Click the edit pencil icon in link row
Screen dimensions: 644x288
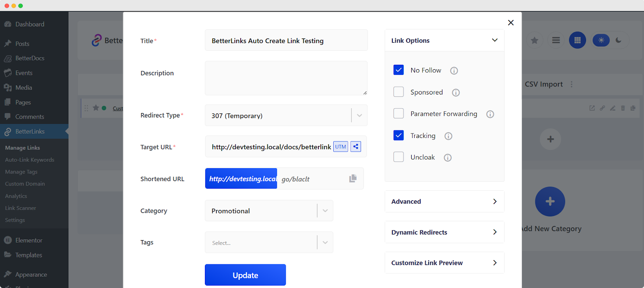pos(613,108)
